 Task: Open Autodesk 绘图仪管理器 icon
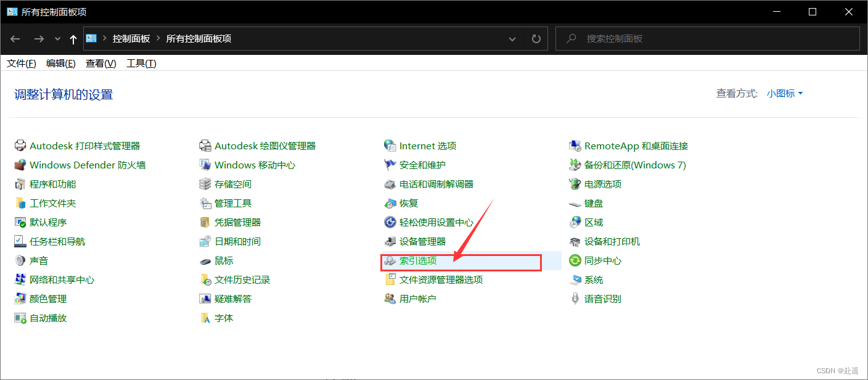[x=205, y=146]
